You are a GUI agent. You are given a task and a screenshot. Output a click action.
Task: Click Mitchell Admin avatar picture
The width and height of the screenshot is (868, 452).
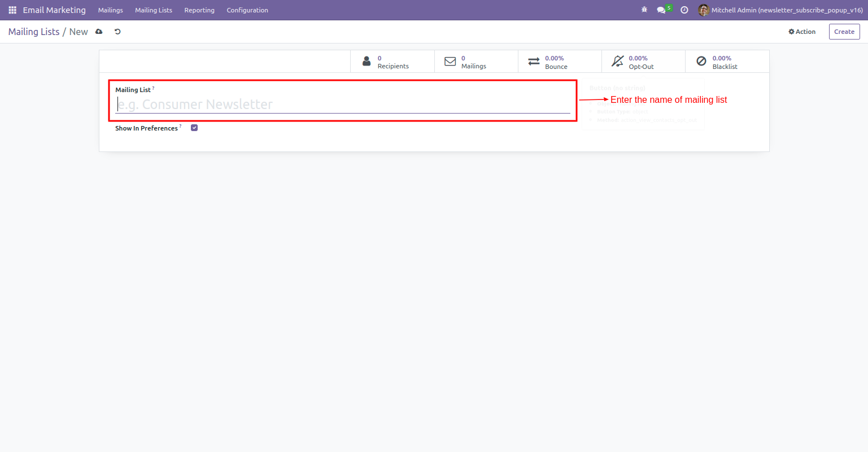tap(704, 10)
